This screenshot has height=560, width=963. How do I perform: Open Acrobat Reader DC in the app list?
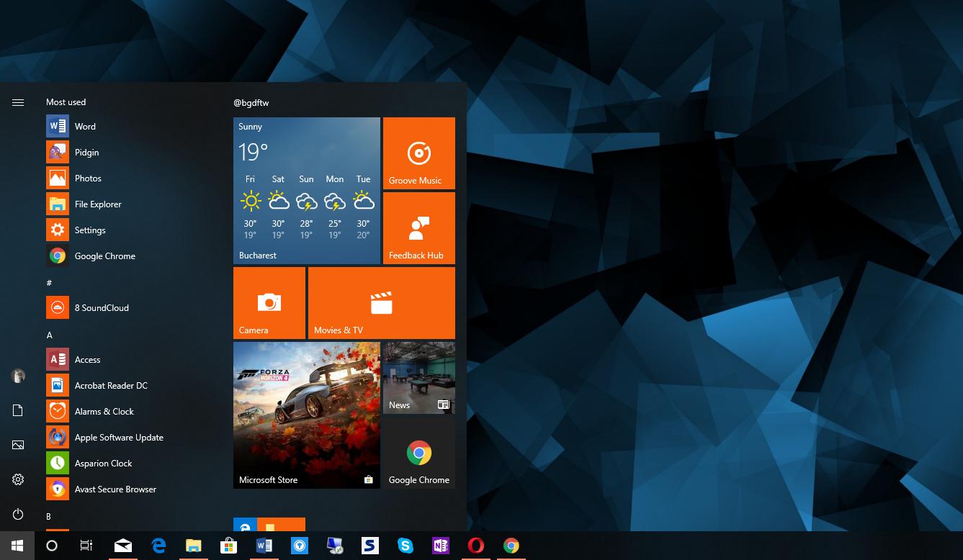tap(130, 386)
